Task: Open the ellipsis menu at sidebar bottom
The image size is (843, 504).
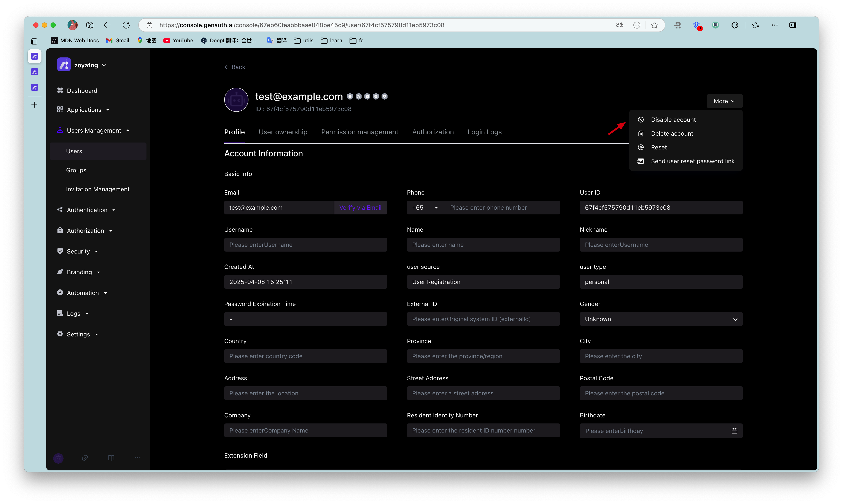Action: click(x=138, y=458)
